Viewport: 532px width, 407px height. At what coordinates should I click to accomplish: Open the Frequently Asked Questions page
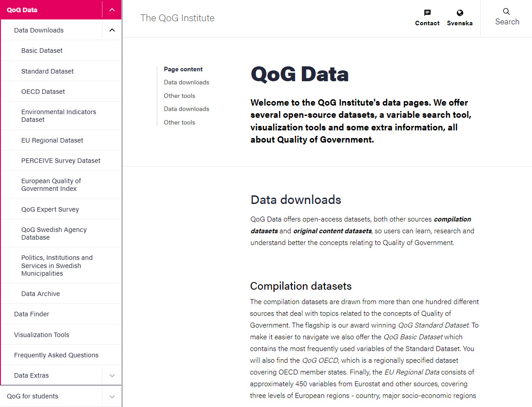click(57, 355)
